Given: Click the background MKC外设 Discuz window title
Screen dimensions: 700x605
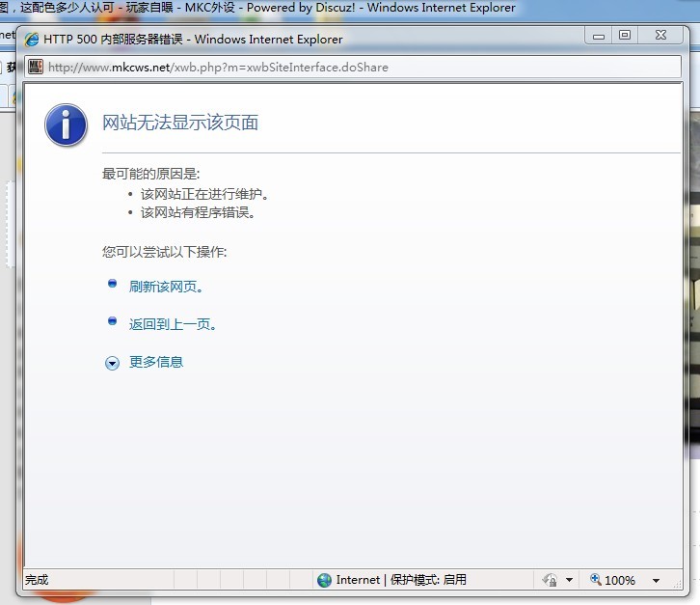Looking at the screenshot, I should pos(257,8).
